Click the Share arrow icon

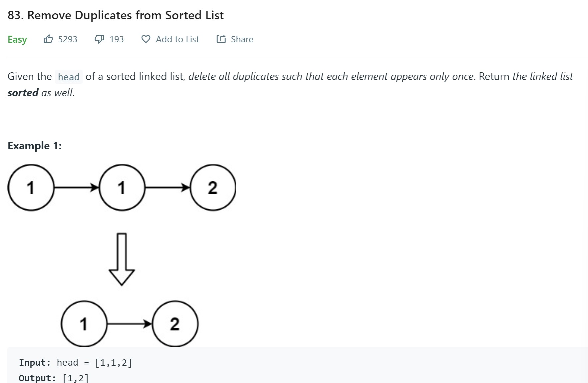[x=221, y=39]
